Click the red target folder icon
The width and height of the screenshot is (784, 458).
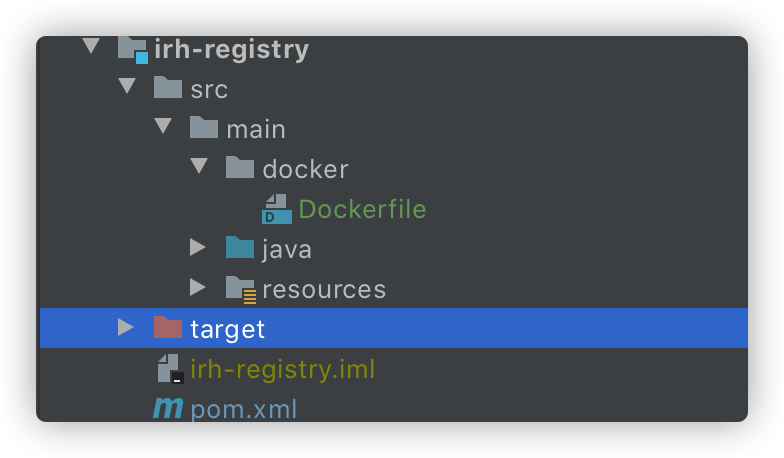point(168,329)
